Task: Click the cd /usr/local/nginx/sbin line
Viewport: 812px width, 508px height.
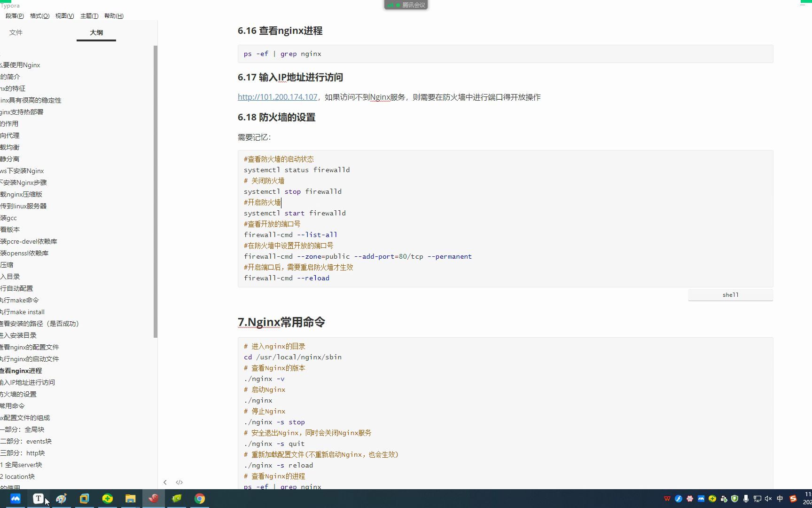Action: [x=293, y=357]
